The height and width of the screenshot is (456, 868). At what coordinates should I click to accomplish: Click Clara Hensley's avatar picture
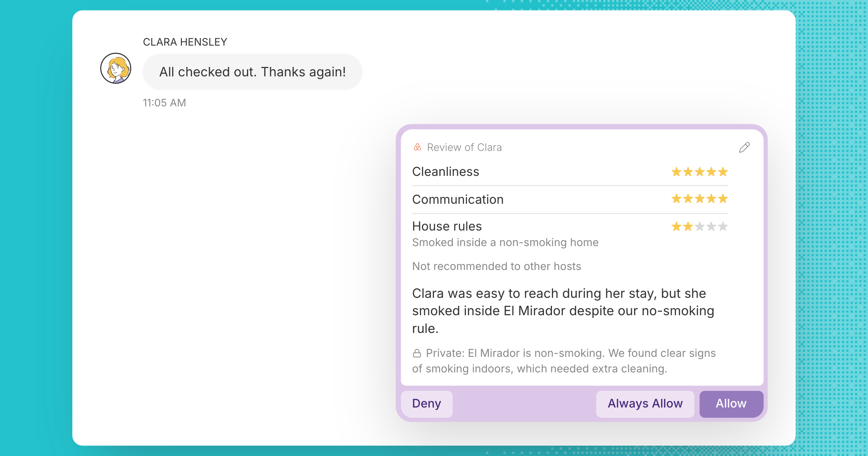[116, 68]
